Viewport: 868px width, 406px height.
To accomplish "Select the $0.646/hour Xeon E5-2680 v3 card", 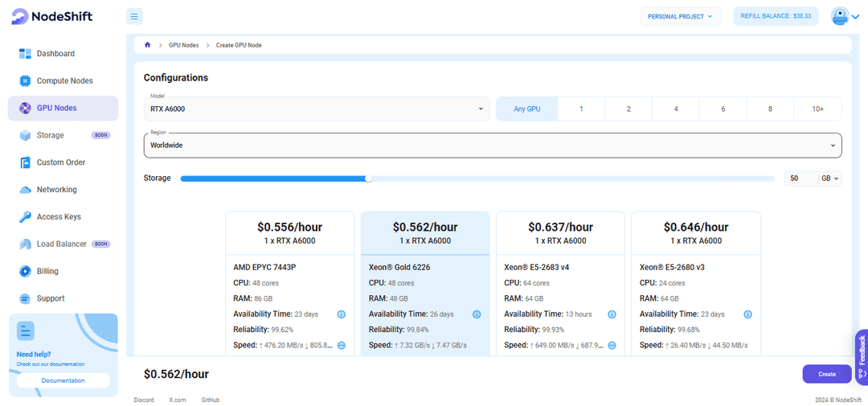I will click(696, 283).
